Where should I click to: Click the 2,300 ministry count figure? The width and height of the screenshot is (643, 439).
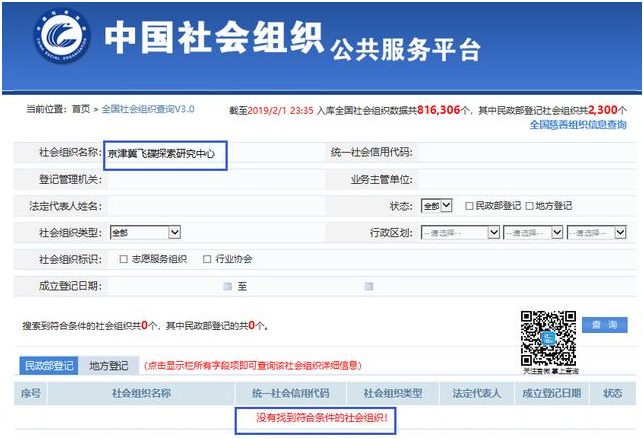(603, 110)
